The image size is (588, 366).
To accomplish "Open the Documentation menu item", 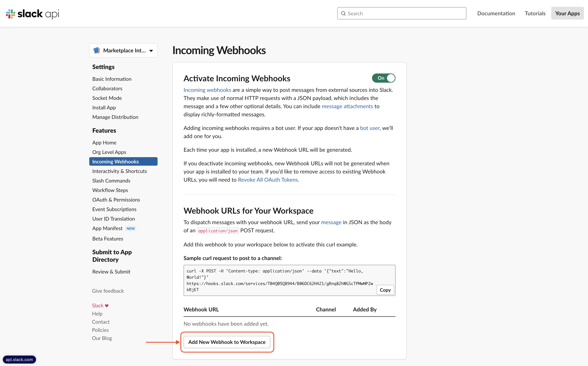I will (x=496, y=13).
